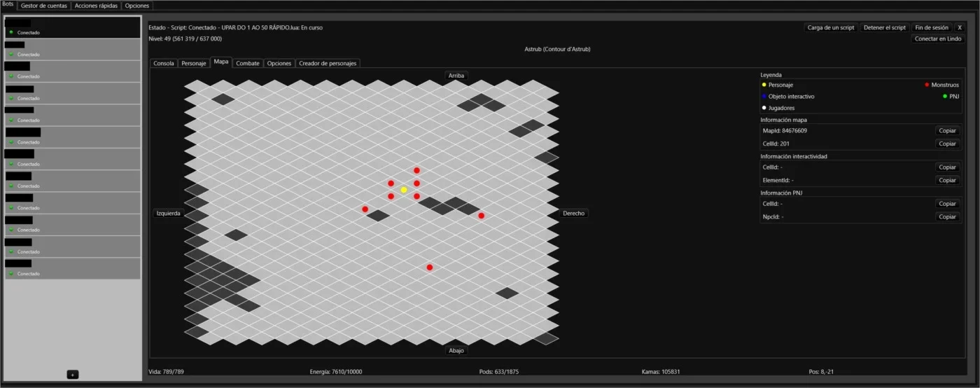Copy the CellId 201 value
Image resolution: width=980 pixels, height=388 pixels.
coord(947,144)
